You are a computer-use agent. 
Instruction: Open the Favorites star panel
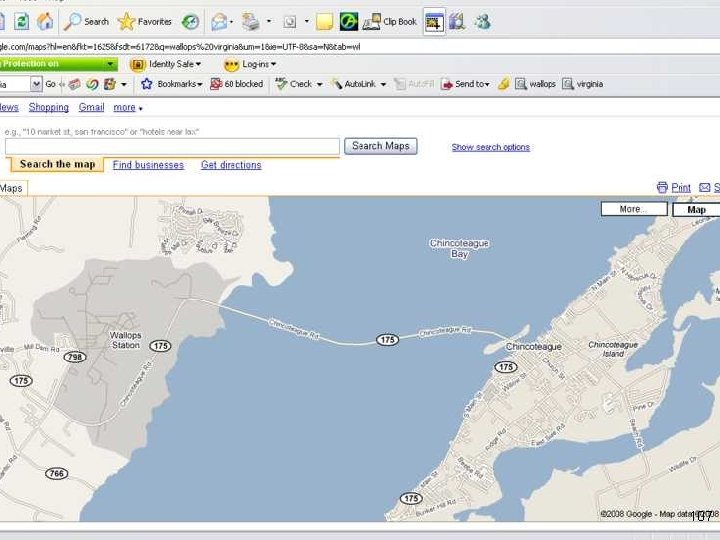point(145,21)
